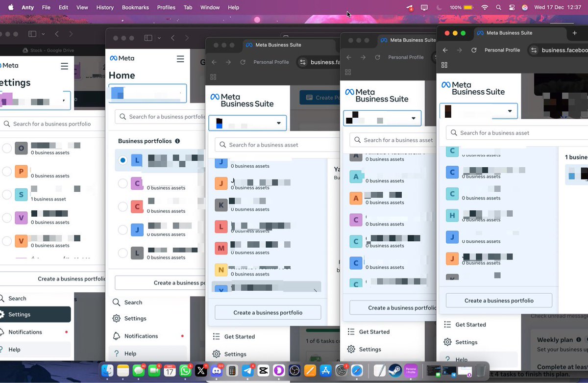Toggle portfolio dropdown in frontmost Business Suite window
This screenshot has height=383, width=588.
click(x=479, y=111)
